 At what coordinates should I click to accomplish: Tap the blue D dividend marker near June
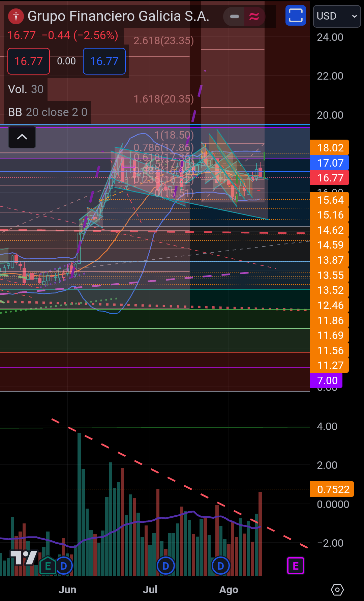tap(64, 566)
